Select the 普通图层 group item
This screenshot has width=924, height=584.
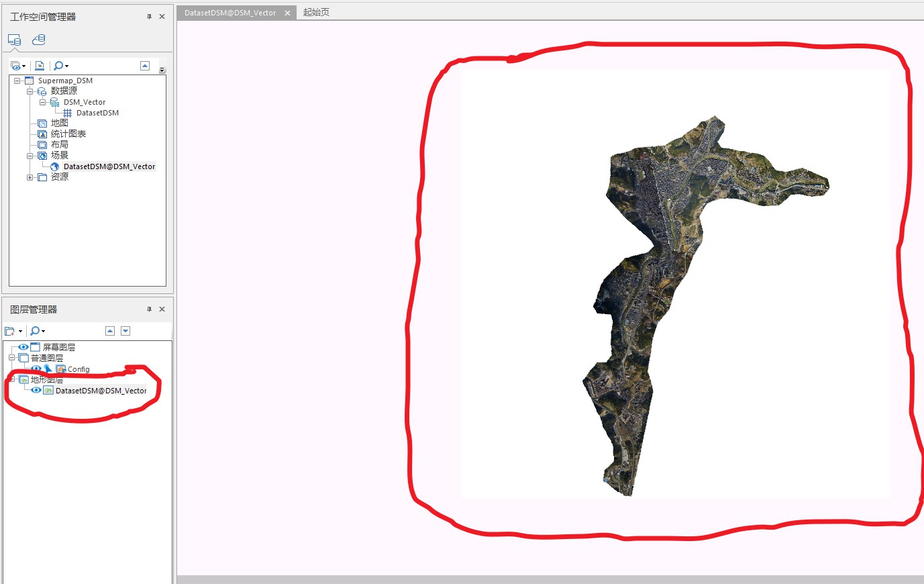pos(47,358)
